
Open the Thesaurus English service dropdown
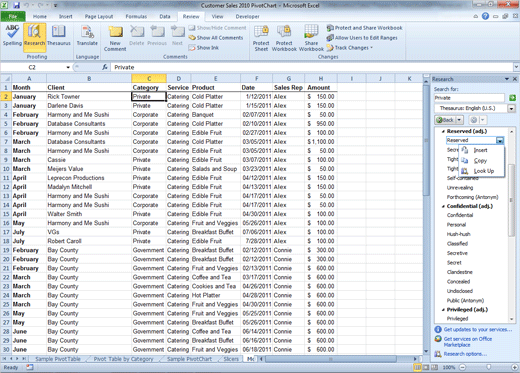coord(511,108)
